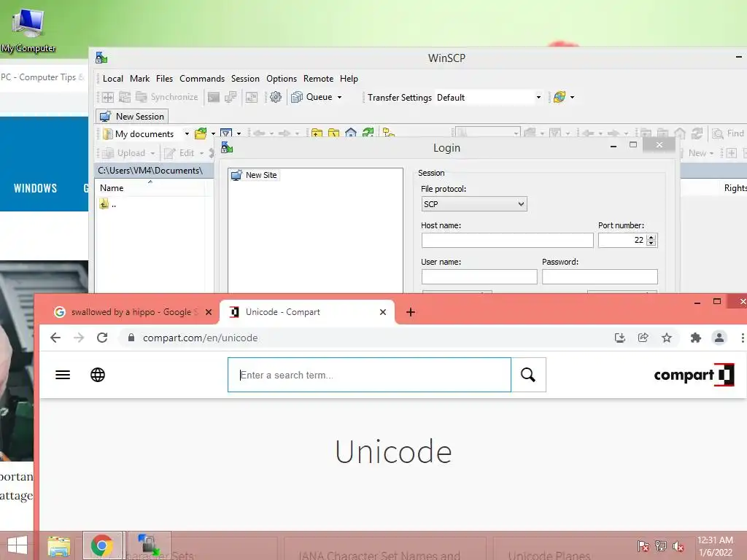The width and height of the screenshot is (747, 560).
Task: Click the root directory folder icon
Action: 333,133
